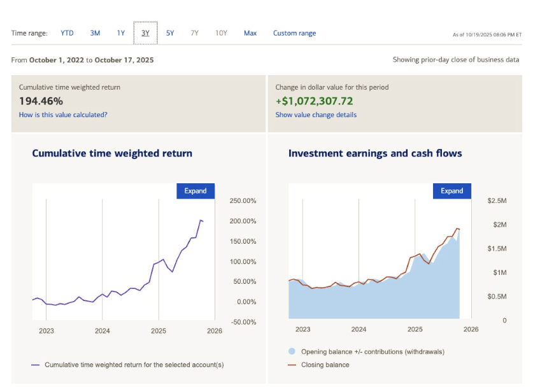
Task: Click 'Show value change details' link
Action: coord(316,115)
